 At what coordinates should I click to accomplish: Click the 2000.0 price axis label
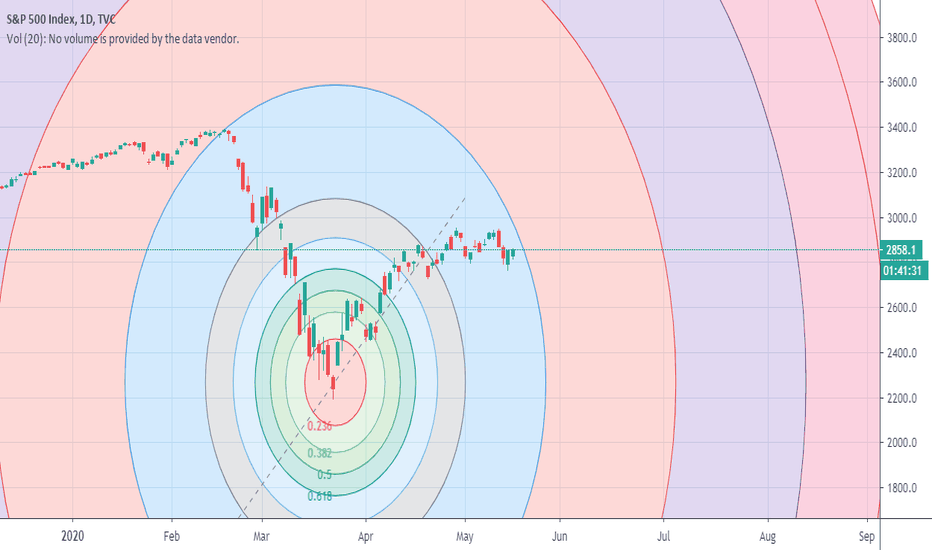tap(902, 443)
